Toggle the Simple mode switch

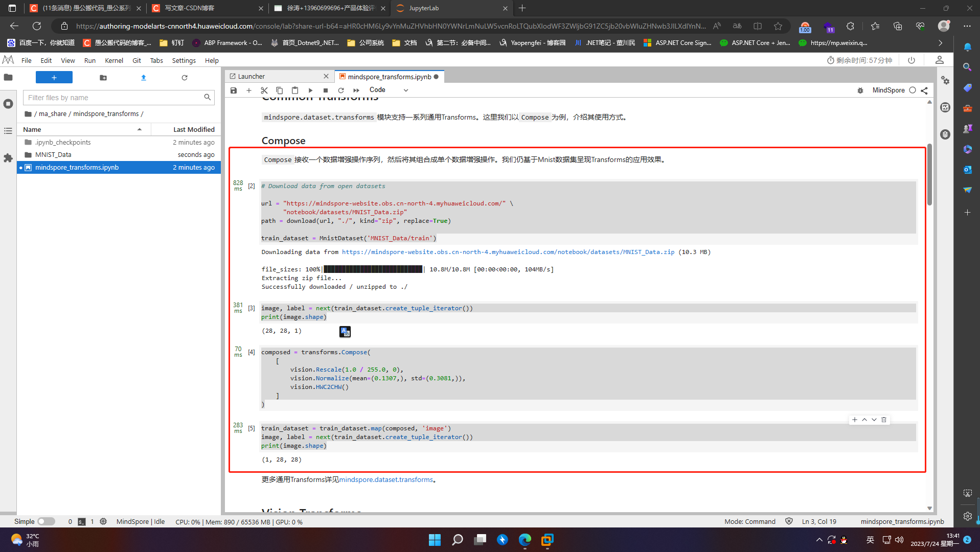46,521
